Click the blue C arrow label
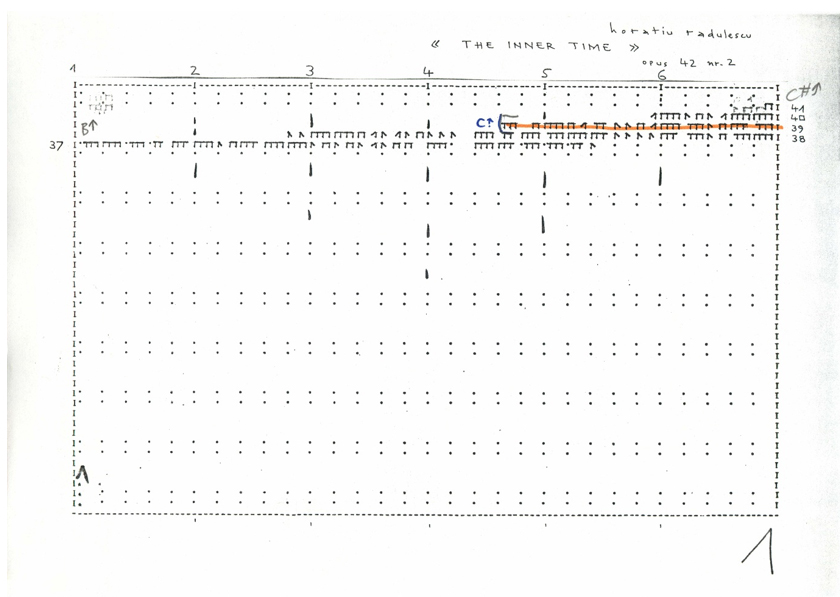 click(x=485, y=123)
